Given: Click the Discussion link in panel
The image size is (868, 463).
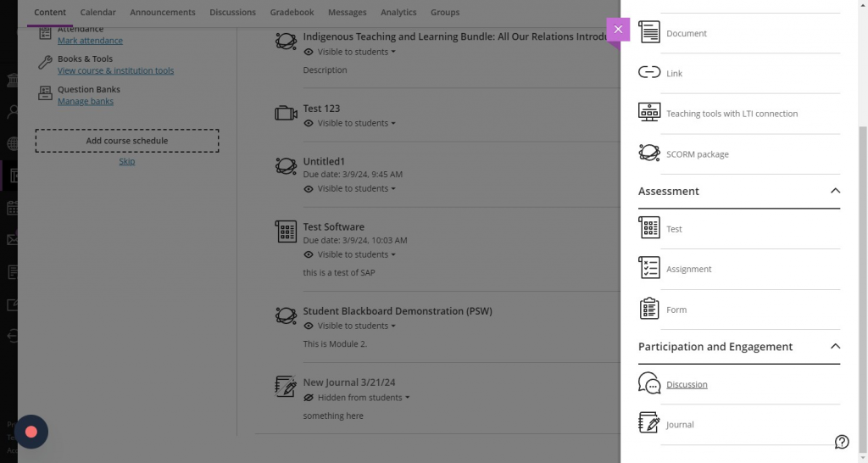Looking at the screenshot, I should [x=687, y=385].
